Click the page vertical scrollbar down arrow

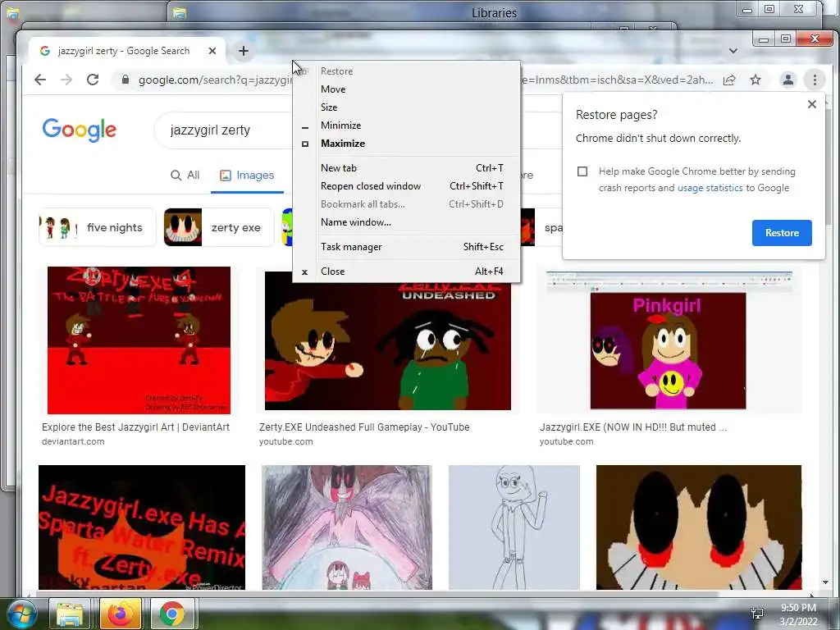(x=825, y=582)
